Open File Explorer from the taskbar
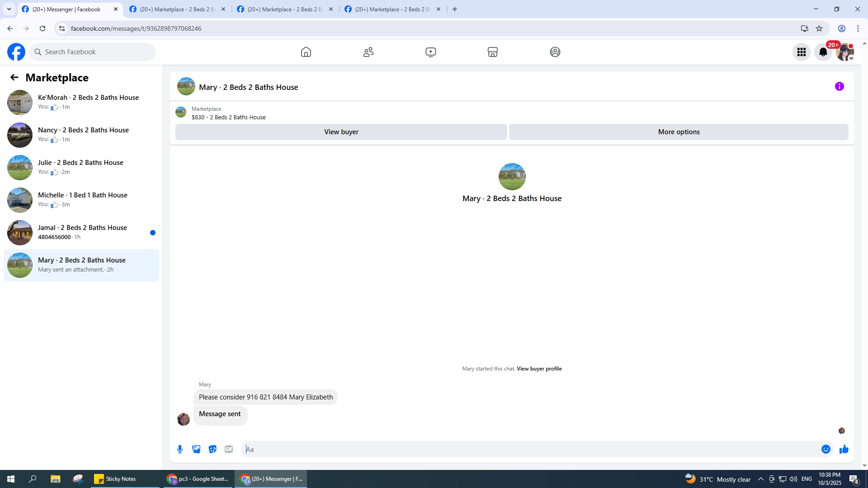The height and width of the screenshot is (488, 868). [x=55, y=479]
